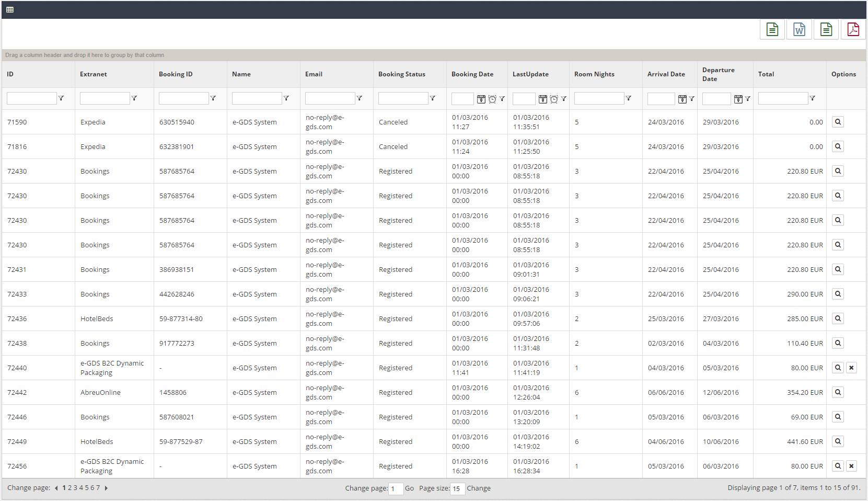
Task: View details of booking 72433
Action: tap(838, 294)
